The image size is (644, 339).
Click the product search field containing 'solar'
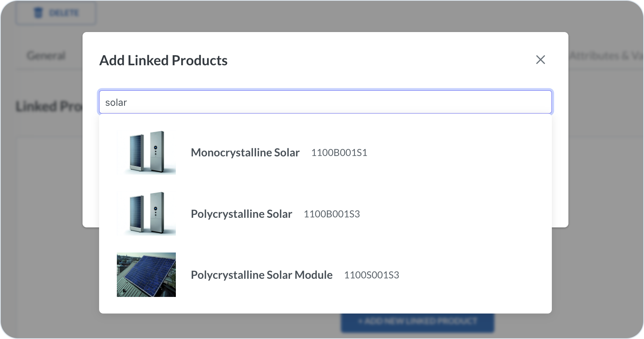click(x=325, y=102)
